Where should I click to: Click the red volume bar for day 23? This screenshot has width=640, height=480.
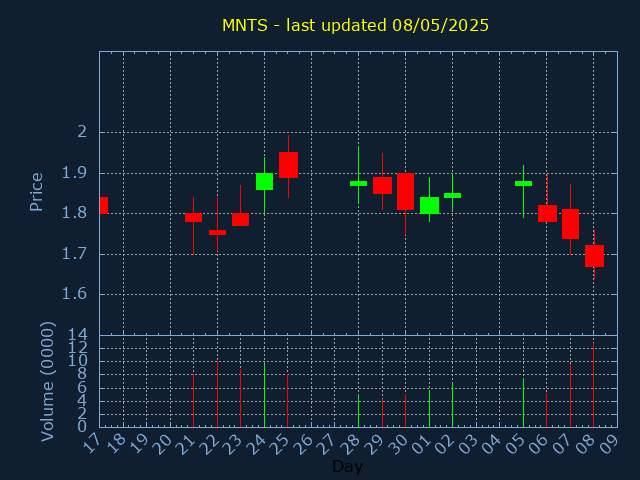[x=240, y=398]
